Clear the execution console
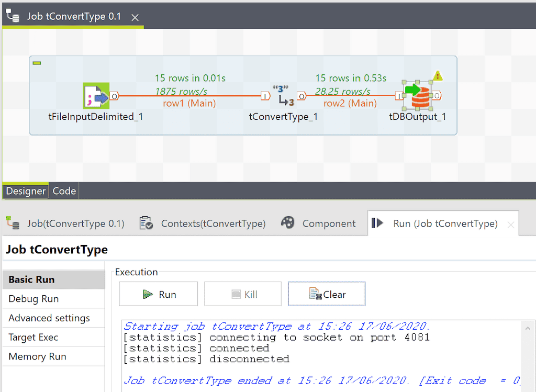The width and height of the screenshot is (536, 392). point(327,294)
